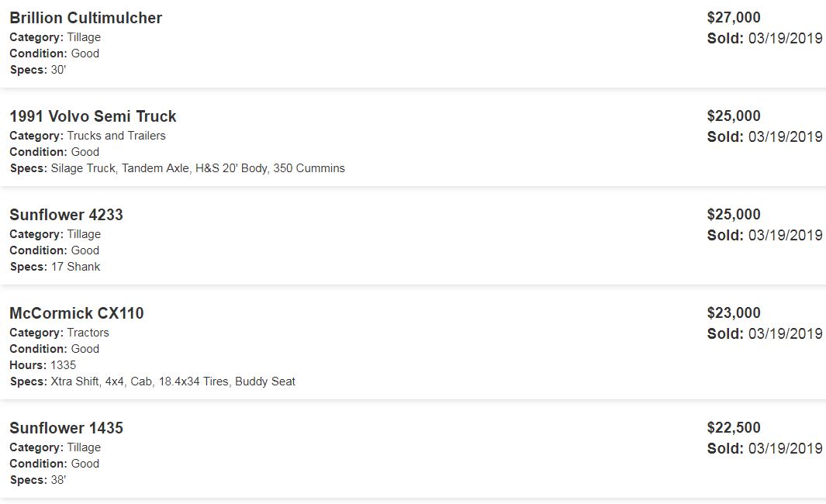826x504 pixels.
Task: Open the 1991 Volvo Semi Truck listing
Action: click(x=92, y=116)
